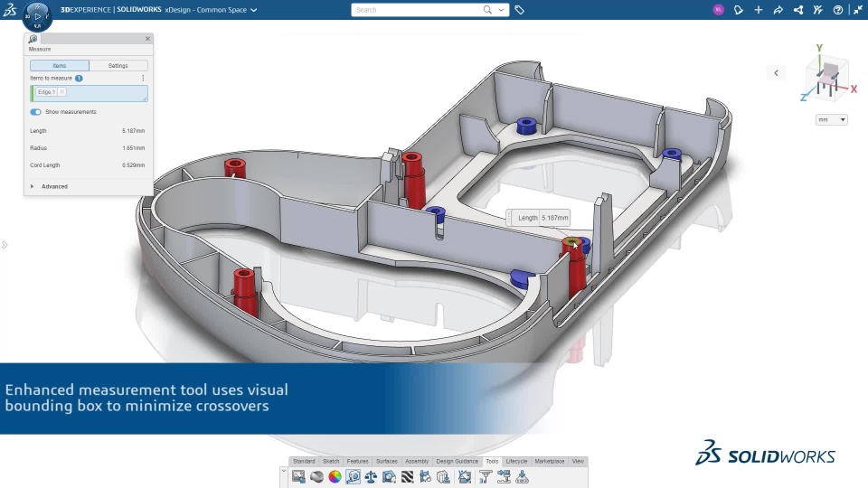This screenshot has width=868, height=488.
Task: Click the mass properties scales icon
Action: coord(371,476)
